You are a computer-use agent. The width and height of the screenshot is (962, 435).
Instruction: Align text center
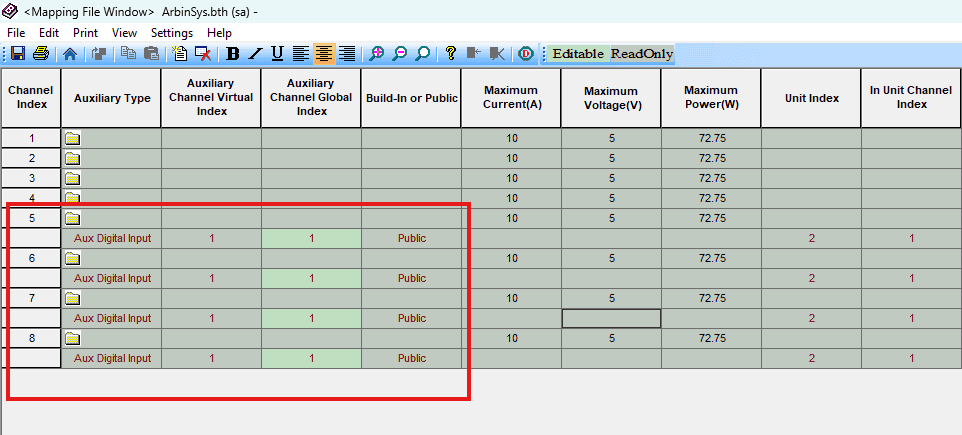coord(324,54)
